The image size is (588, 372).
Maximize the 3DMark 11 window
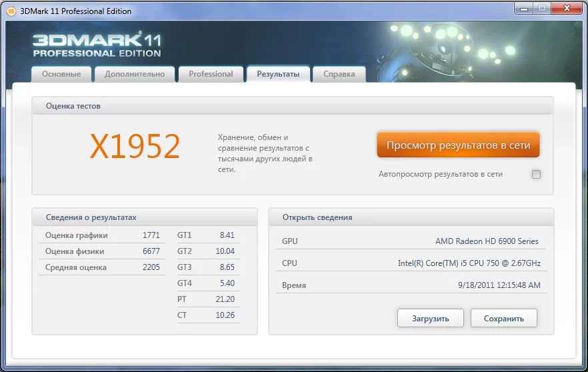click(x=542, y=8)
